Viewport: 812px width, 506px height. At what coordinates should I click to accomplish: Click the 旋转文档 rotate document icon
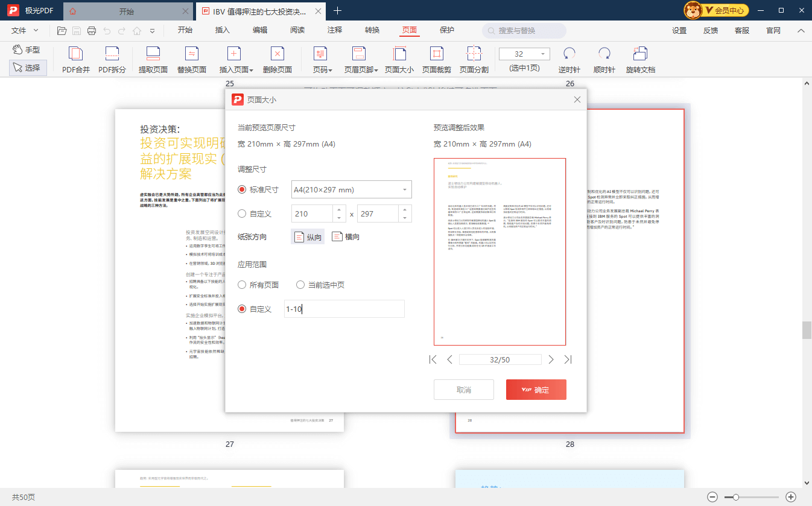point(640,54)
